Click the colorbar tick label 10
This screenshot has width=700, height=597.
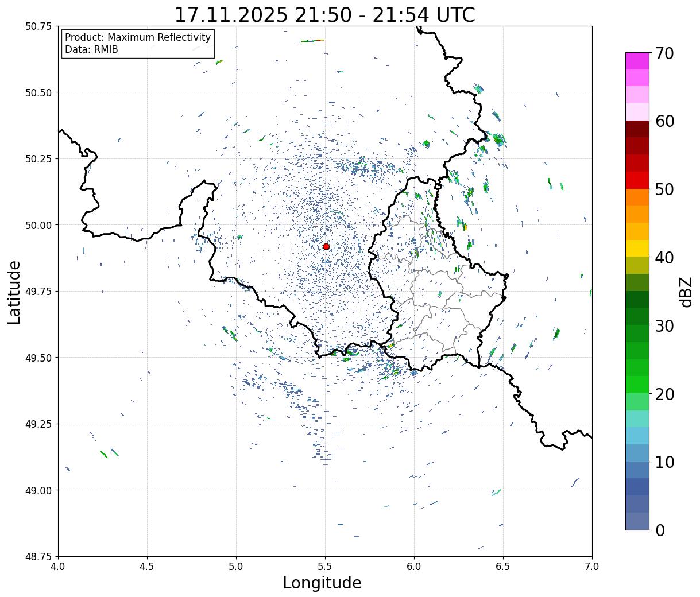665,462
